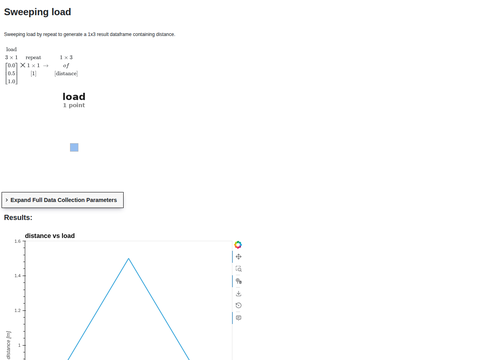Click the 1.6 y-axis tick label
This screenshot has height=360, width=480.
[17, 241]
